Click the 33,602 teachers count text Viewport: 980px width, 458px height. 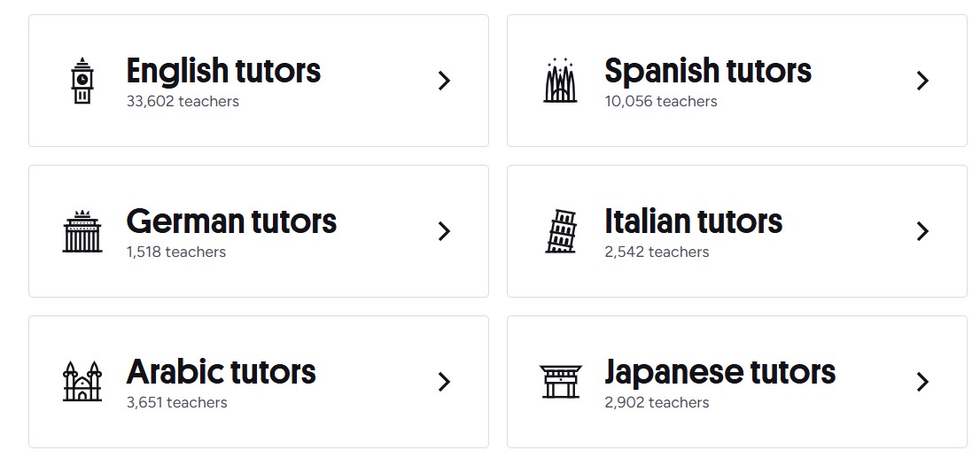pos(183,101)
